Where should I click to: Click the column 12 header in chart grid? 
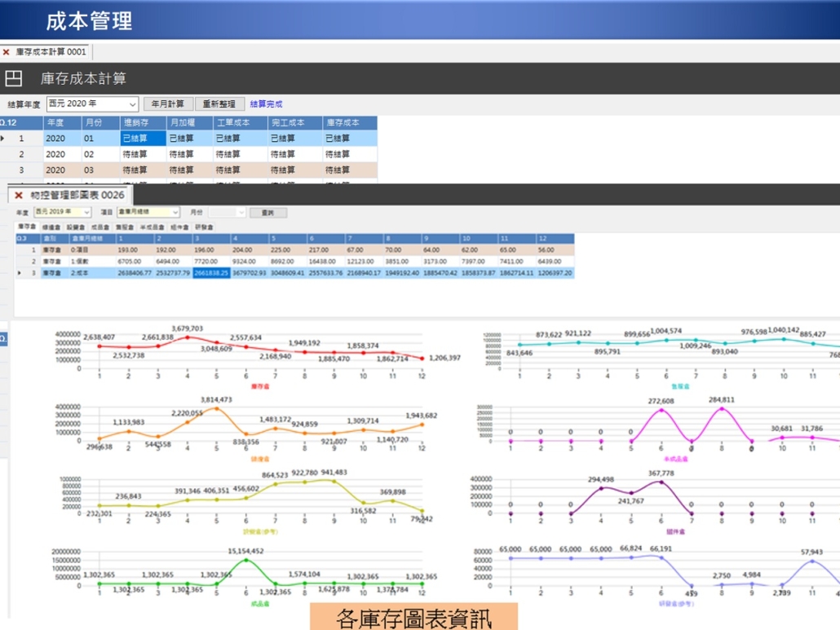pos(555,238)
